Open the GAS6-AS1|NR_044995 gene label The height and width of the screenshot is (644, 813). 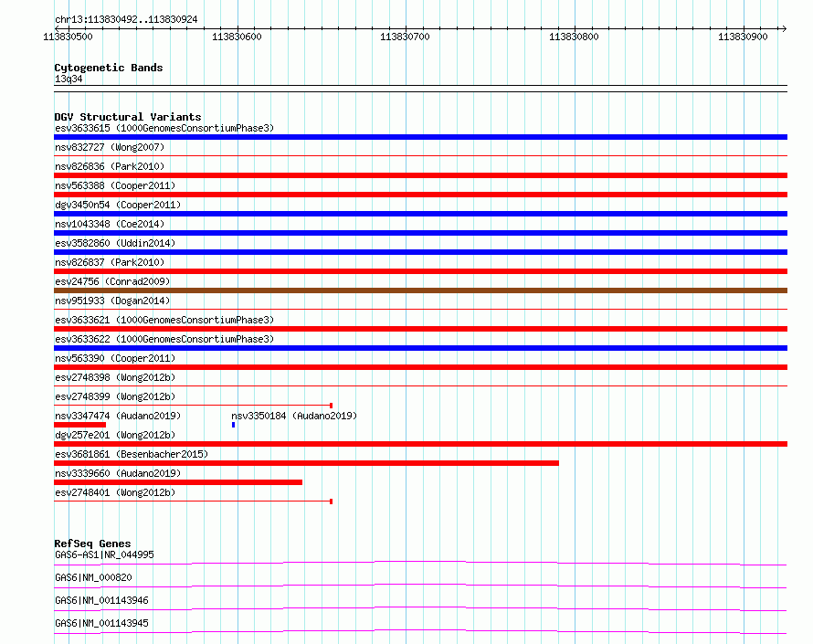pos(104,554)
